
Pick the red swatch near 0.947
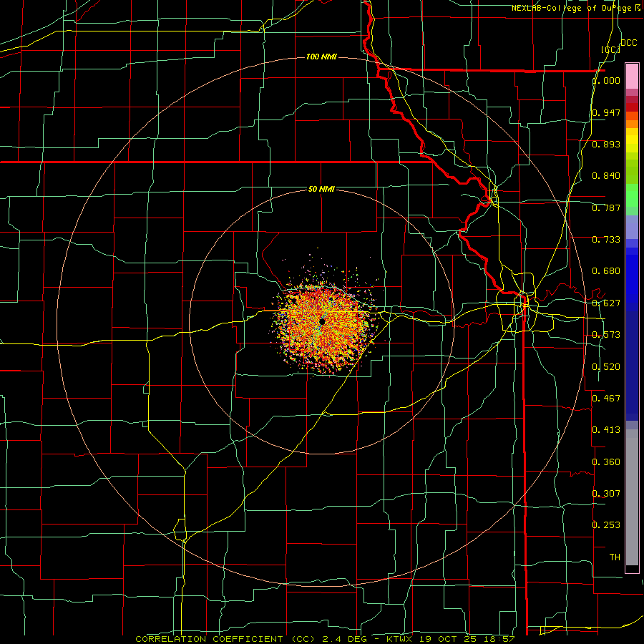tap(632, 107)
